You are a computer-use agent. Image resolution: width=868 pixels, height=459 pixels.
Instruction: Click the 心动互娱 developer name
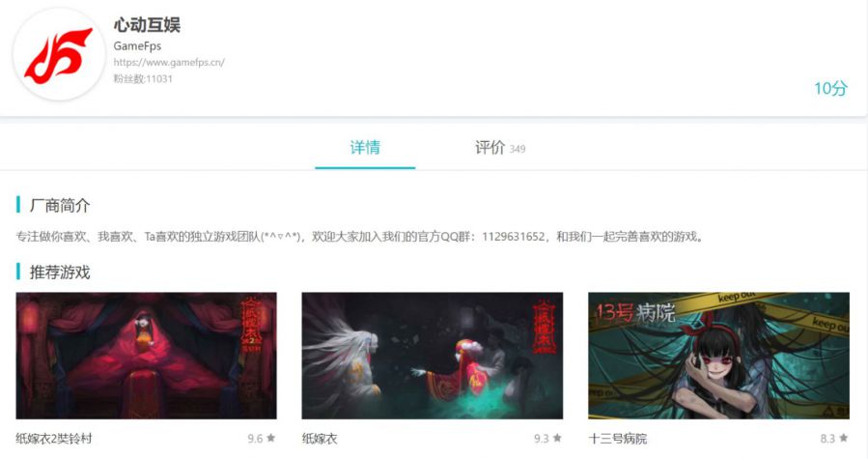click(x=147, y=25)
